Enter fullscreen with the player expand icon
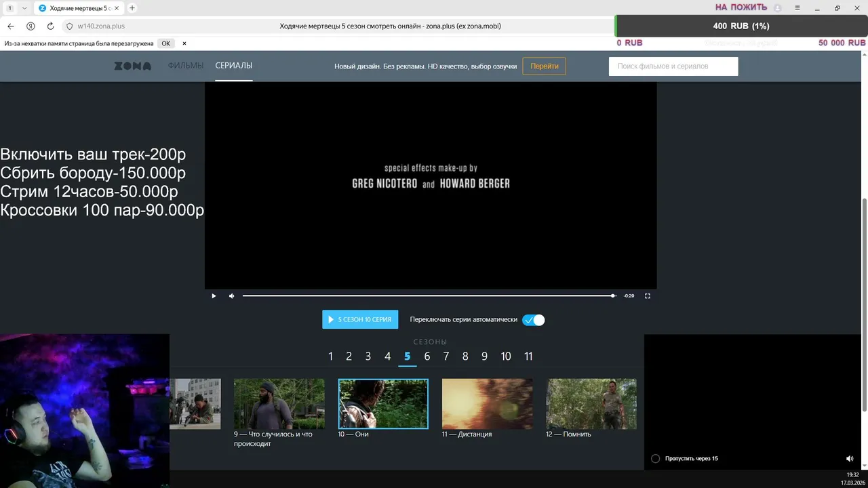The width and height of the screenshot is (868, 488). point(648,296)
